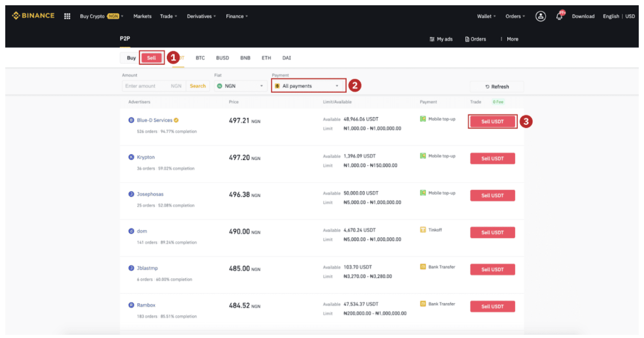Open the More menu with dots
Screen dimensions: 644x338
(x=509, y=39)
